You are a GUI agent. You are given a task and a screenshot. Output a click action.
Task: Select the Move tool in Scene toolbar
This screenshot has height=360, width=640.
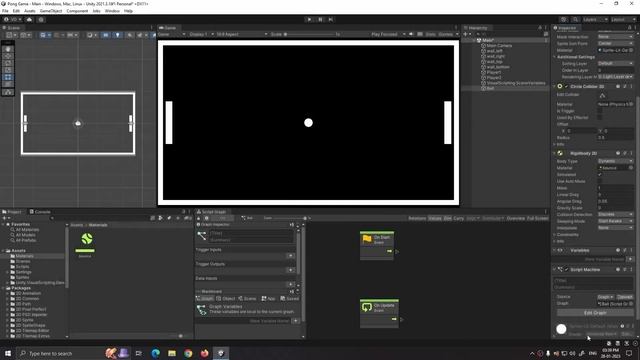coord(8,56)
